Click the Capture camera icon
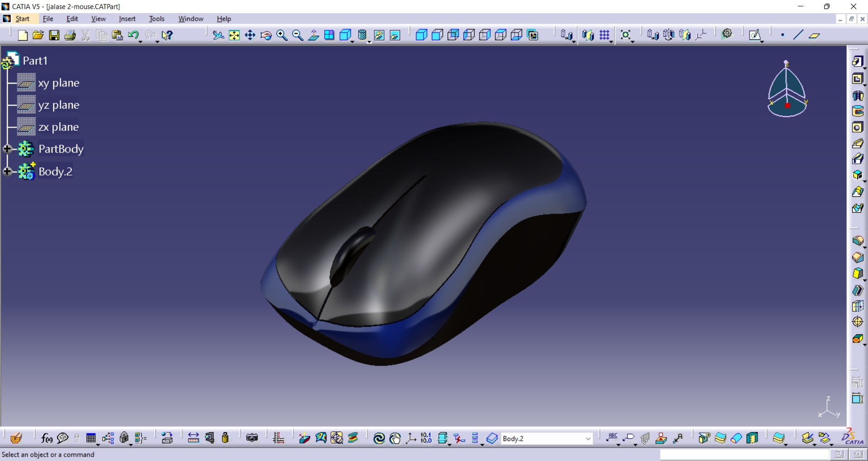Screen dimensions: 868x461 point(252,438)
